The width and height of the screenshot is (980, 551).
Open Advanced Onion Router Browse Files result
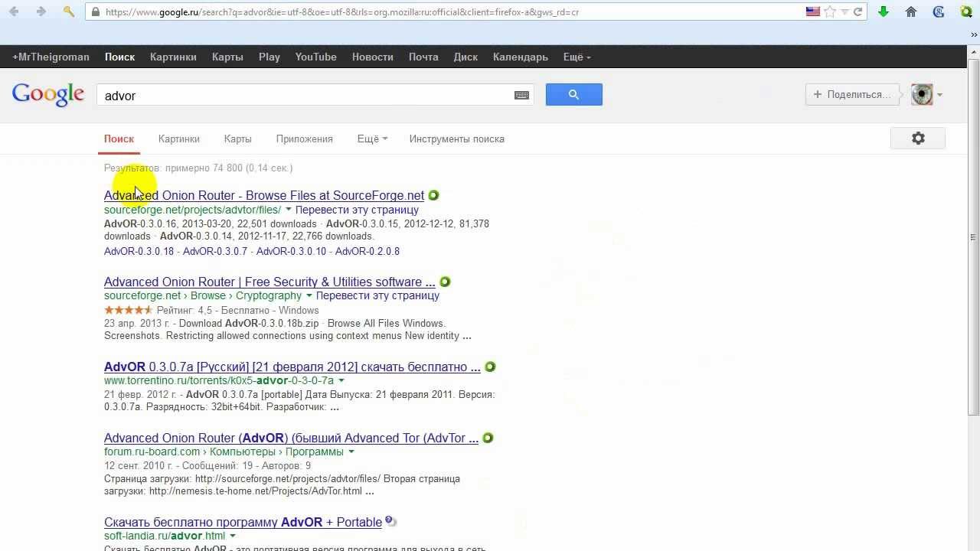(264, 195)
